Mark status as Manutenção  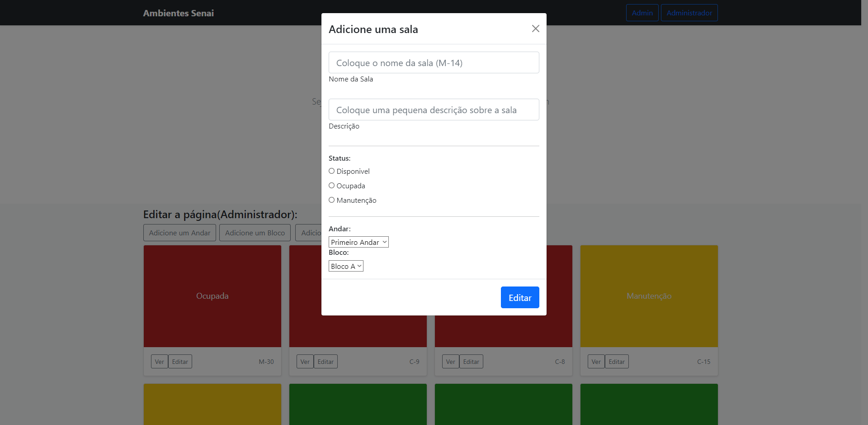tap(332, 200)
